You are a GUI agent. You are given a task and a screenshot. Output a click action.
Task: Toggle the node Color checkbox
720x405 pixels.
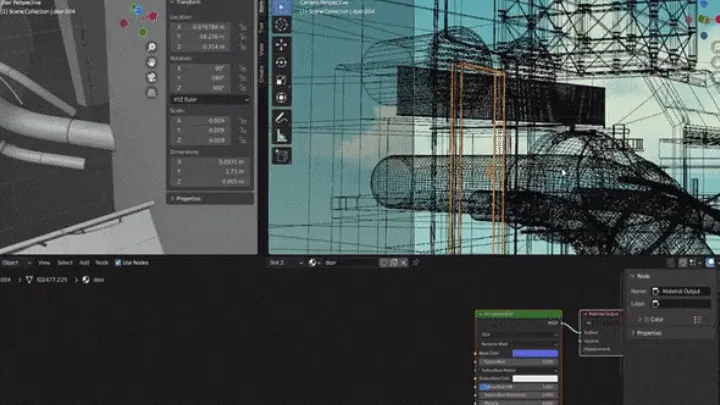point(647,320)
